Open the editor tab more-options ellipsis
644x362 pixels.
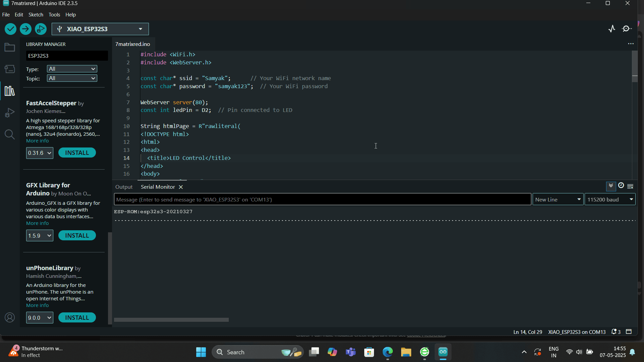(x=631, y=44)
